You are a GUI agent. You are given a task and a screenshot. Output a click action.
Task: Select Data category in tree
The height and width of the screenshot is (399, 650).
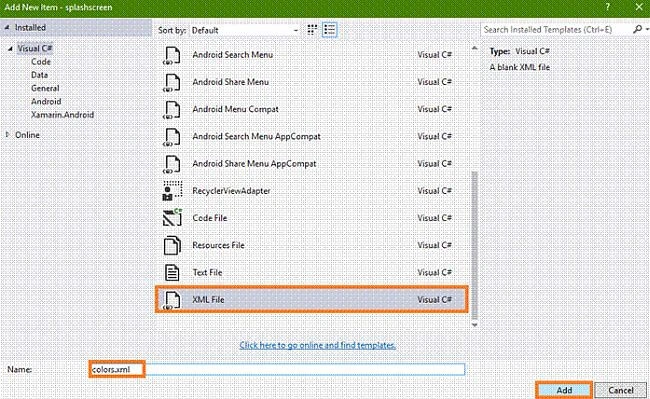point(39,75)
